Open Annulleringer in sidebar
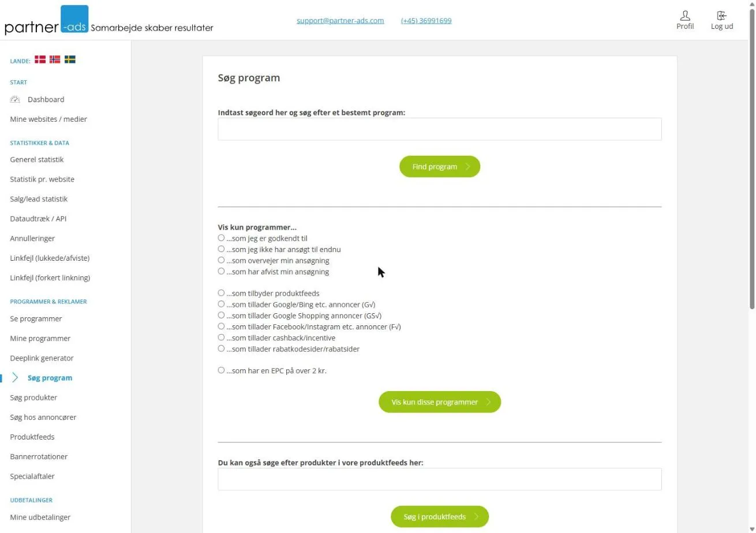This screenshot has height=533, width=756. coord(32,238)
